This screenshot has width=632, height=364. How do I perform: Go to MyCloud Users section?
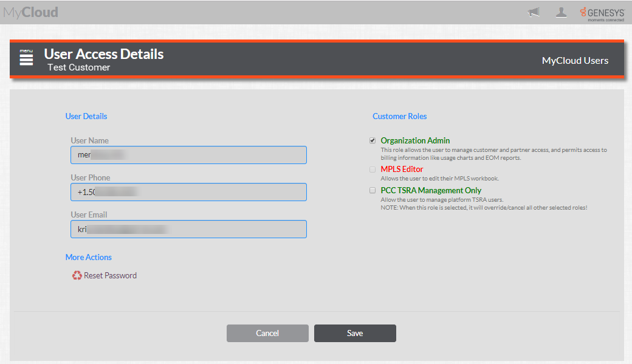pos(574,60)
